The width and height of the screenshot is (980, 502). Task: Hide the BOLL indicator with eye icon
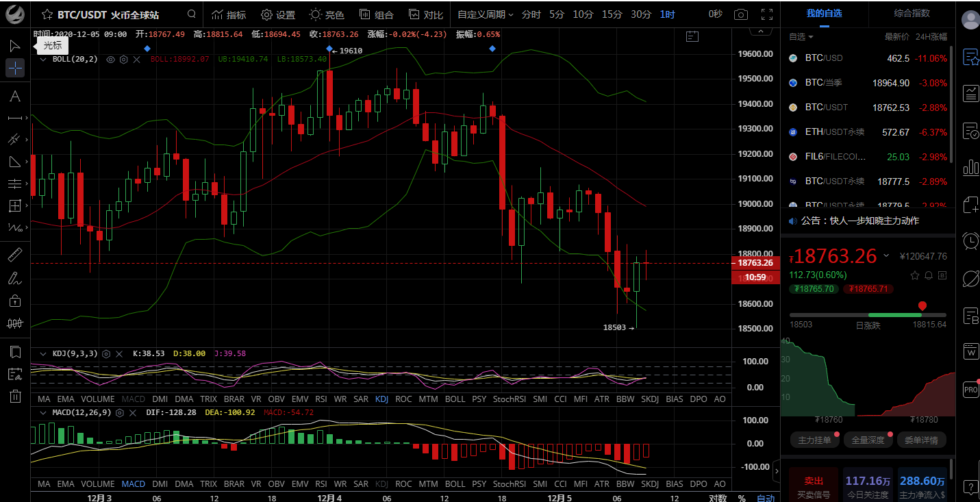tap(110, 60)
